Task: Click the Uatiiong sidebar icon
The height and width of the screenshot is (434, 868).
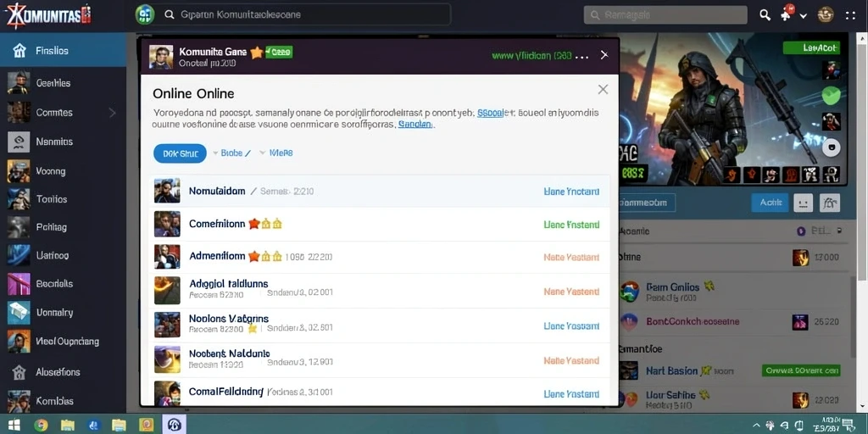Action: point(19,255)
